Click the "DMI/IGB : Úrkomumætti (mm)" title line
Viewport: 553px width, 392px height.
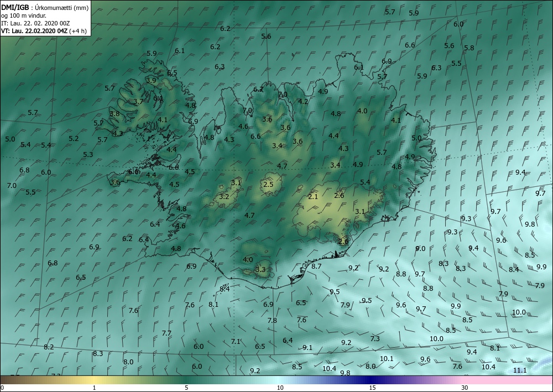(x=45, y=8)
